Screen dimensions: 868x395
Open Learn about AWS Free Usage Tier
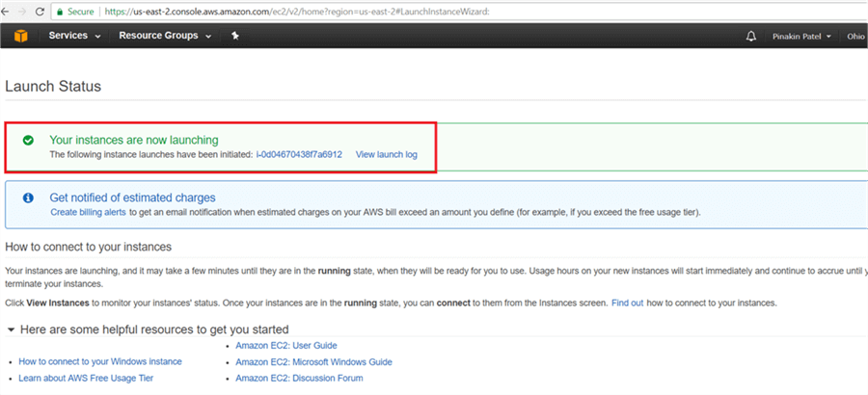[x=86, y=378]
